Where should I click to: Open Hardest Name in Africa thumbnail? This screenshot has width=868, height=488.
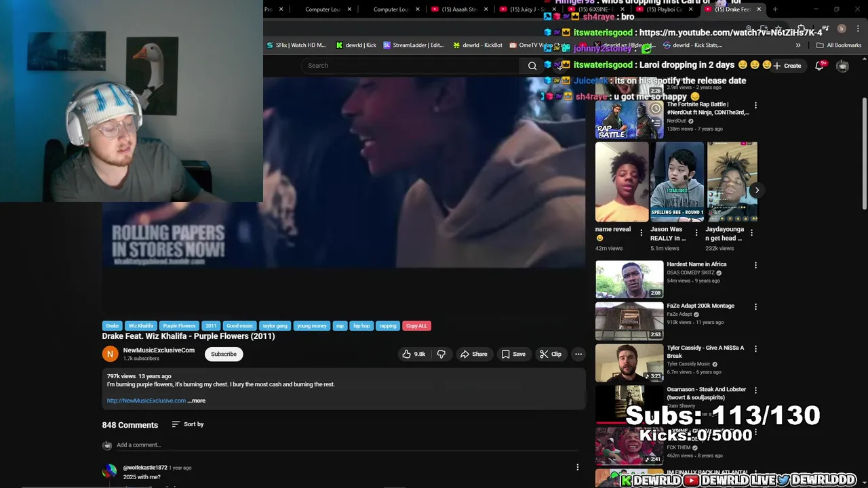(x=629, y=279)
